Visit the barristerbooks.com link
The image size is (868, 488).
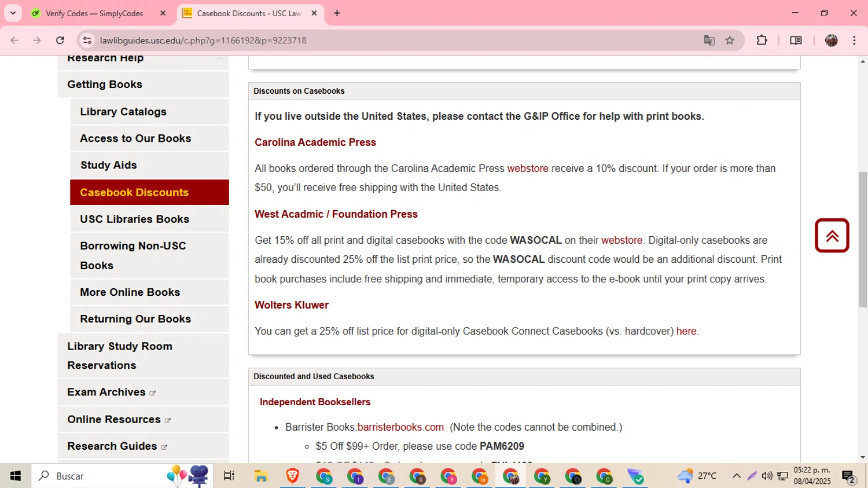(400, 427)
